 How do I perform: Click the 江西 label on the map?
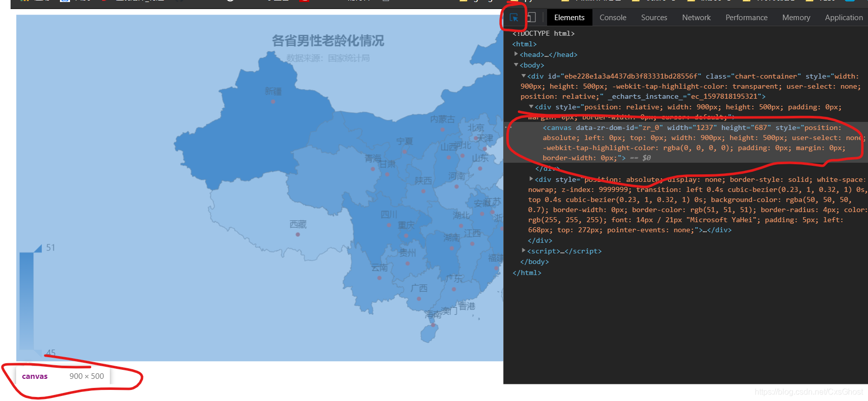click(x=473, y=233)
